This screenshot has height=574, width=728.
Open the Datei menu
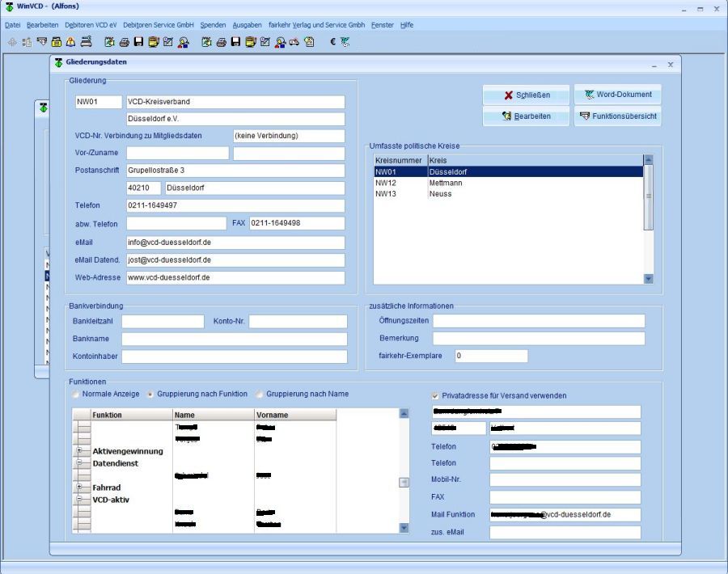(12, 25)
